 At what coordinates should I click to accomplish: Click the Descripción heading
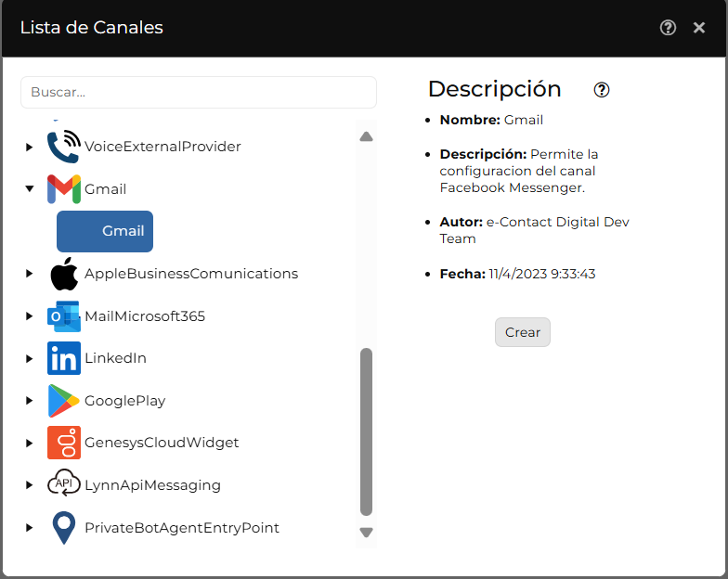(494, 89)
